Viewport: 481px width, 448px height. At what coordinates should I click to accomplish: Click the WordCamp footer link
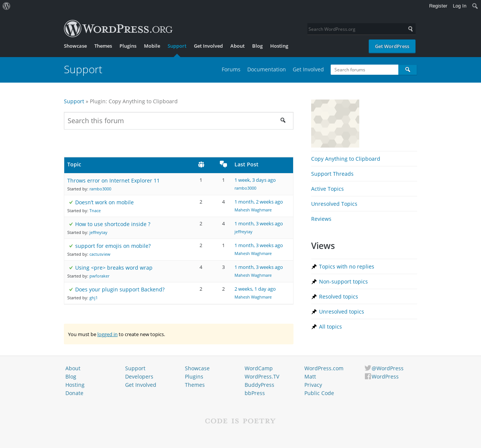[x=259, y=368]
